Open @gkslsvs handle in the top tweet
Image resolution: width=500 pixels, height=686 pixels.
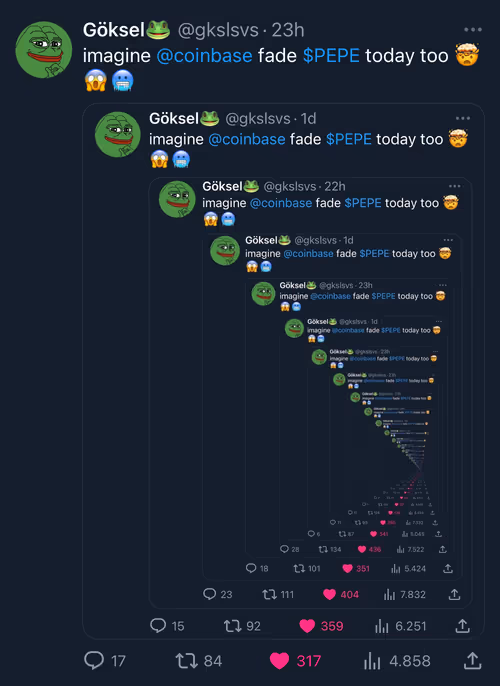tap(218, 30)
